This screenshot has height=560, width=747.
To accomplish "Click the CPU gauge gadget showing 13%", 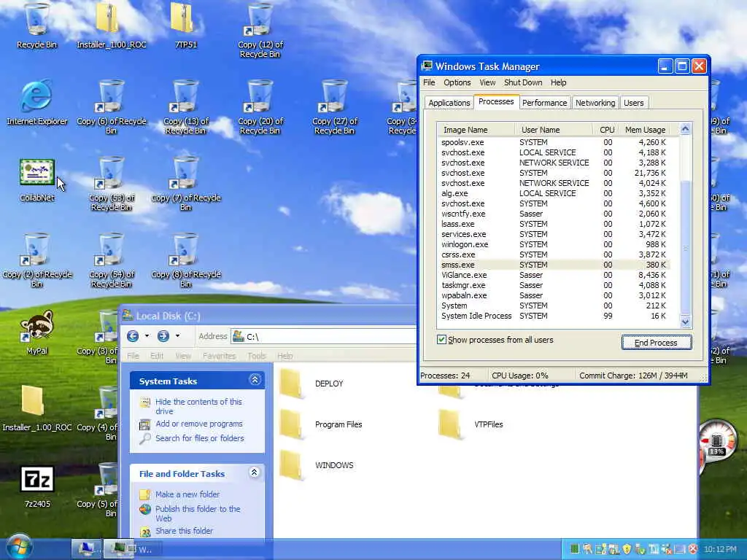I will tap(716, 440).
